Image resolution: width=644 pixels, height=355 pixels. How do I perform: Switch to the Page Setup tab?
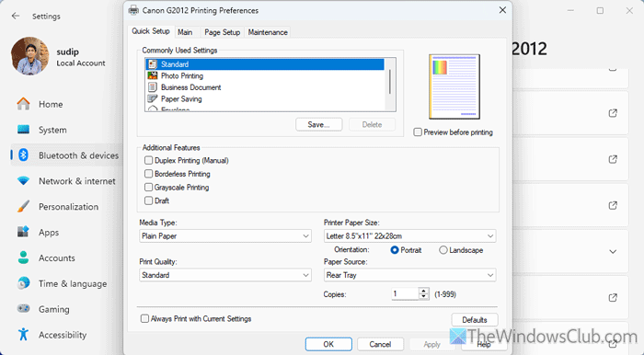[223, 32]
